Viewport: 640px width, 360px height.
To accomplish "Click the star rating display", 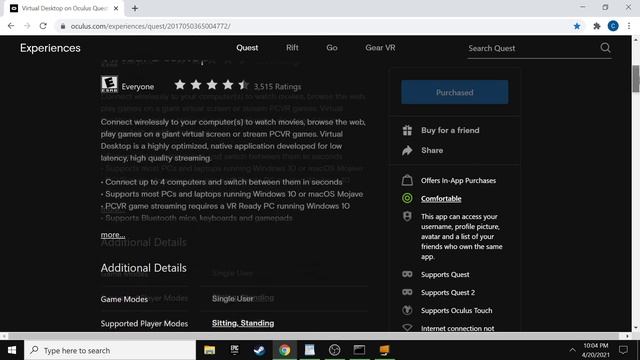I will coord(212,84).
